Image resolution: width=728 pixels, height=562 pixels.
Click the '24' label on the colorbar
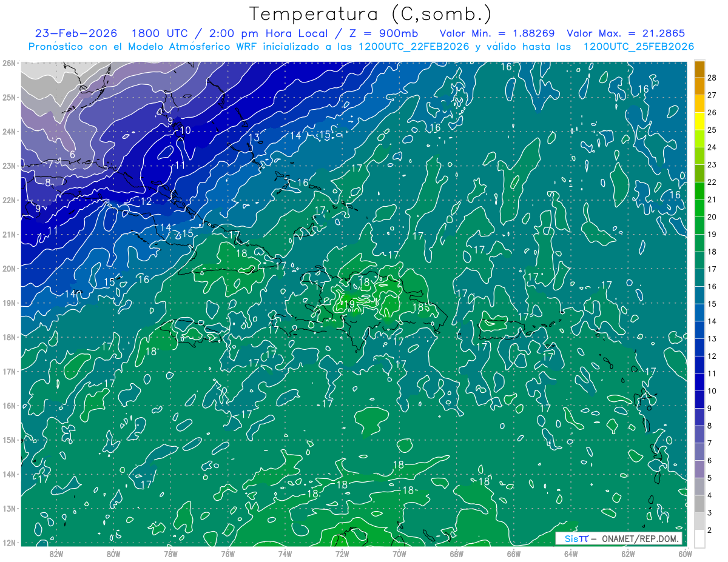click(x=712, y=147)
